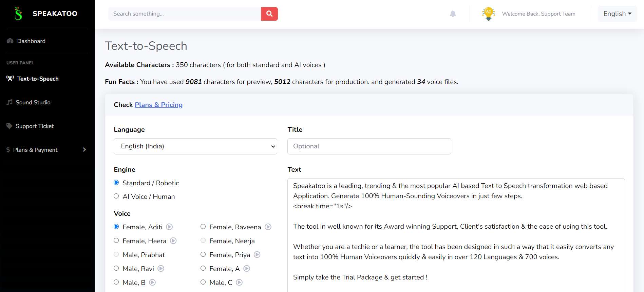Play preview for Female, Heera voice

(x=173, y=241)
